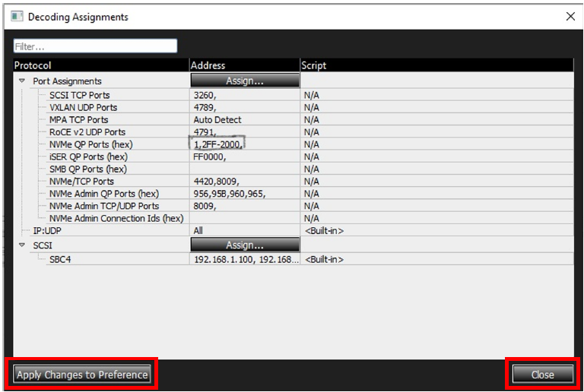This screenshot has width=584, height=392.
Task: Close the dialog with title-bar X
Action: tap(570, 17)
